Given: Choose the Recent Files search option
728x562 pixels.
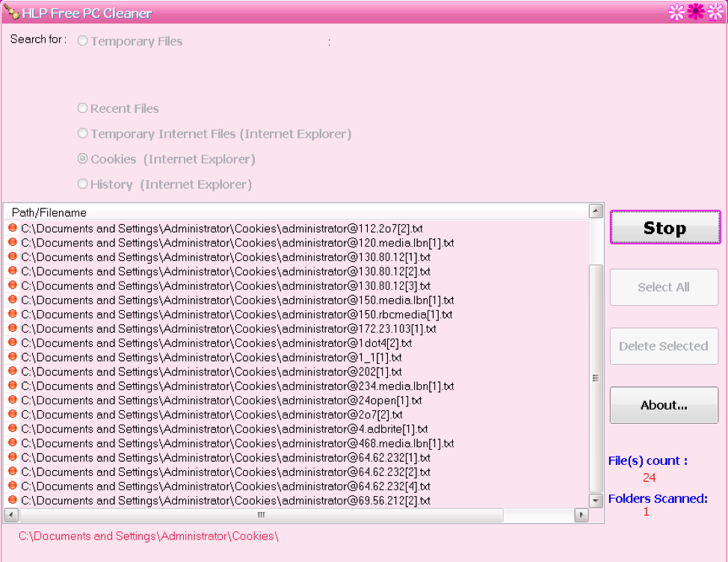Looking at the screenshot, I should 83,108.
